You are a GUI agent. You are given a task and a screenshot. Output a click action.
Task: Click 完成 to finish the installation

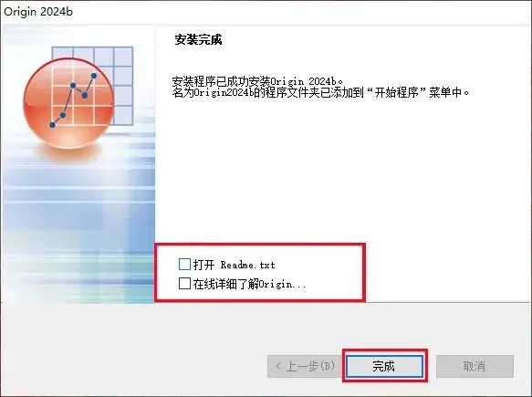pyautogui.click(x=384, y=366)
